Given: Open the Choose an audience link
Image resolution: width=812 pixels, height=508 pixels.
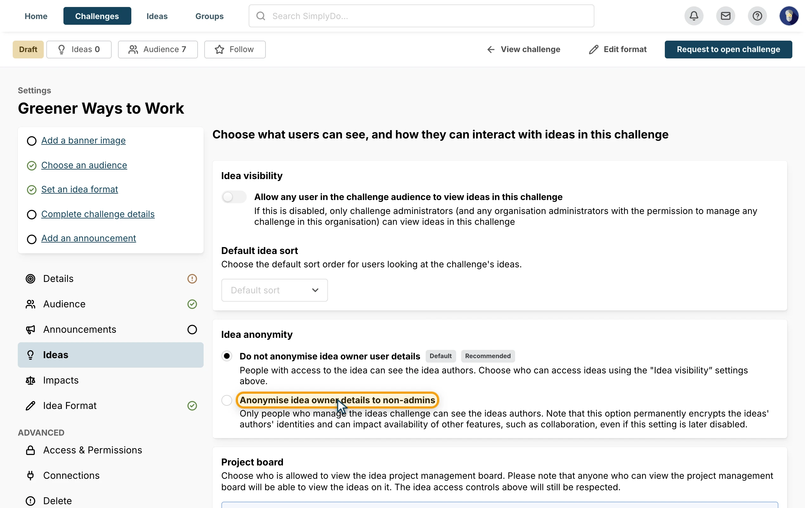Looking at the screenshot, I should point(84,165).
